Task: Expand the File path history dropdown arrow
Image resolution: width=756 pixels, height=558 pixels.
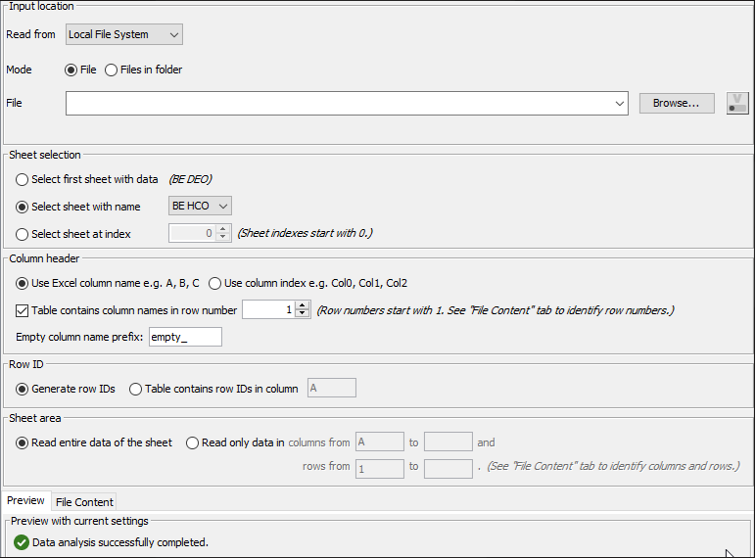Action: pyautogui.click(x=620, y=103)
